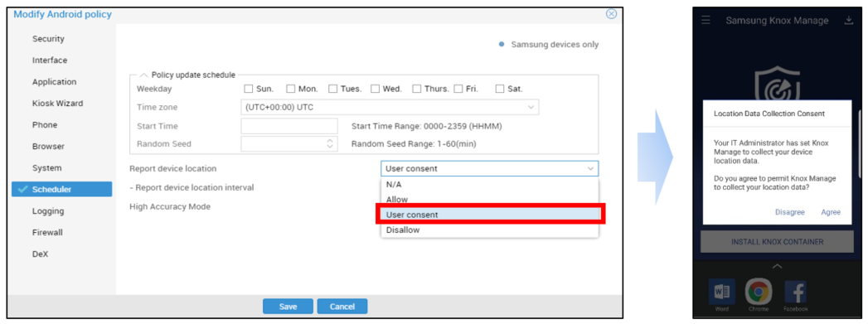The height and width of the screenshot is (324, 868).
Task: Open the Firewall policy section
Action: (x=47, y=232)
